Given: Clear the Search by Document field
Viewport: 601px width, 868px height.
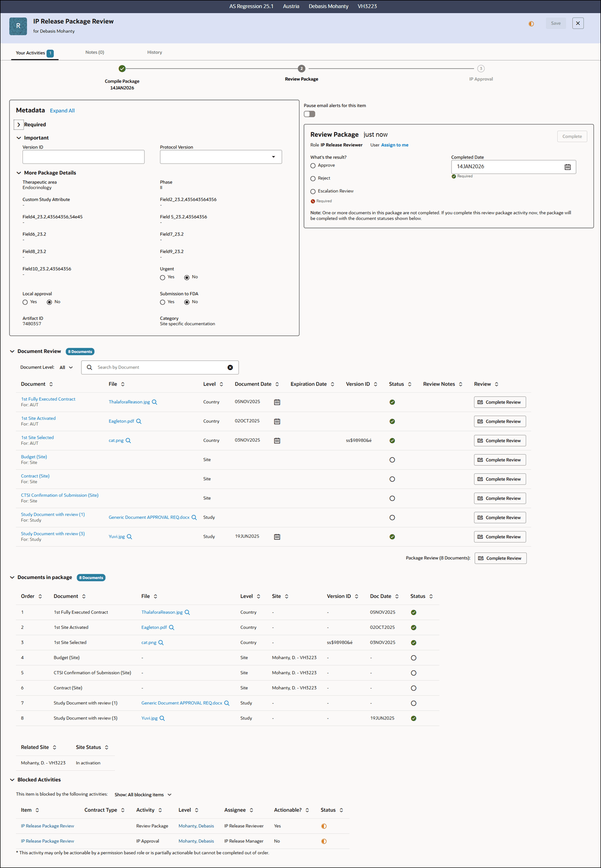Looking at the screenshot, I should (x=230, y=367).
